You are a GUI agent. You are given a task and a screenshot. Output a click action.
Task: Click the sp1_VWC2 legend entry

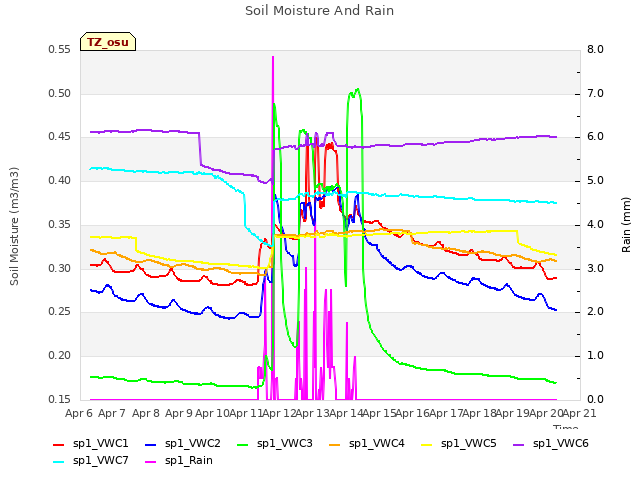183,444
